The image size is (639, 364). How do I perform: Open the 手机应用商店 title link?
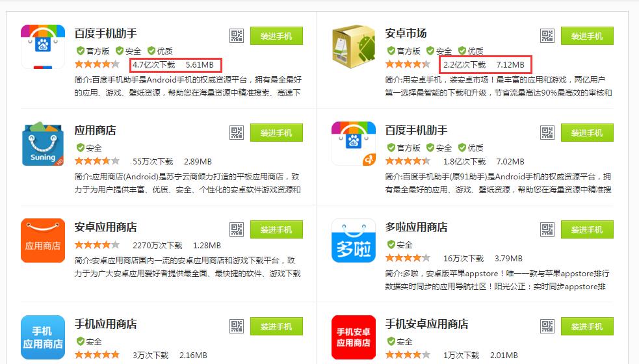105,324
